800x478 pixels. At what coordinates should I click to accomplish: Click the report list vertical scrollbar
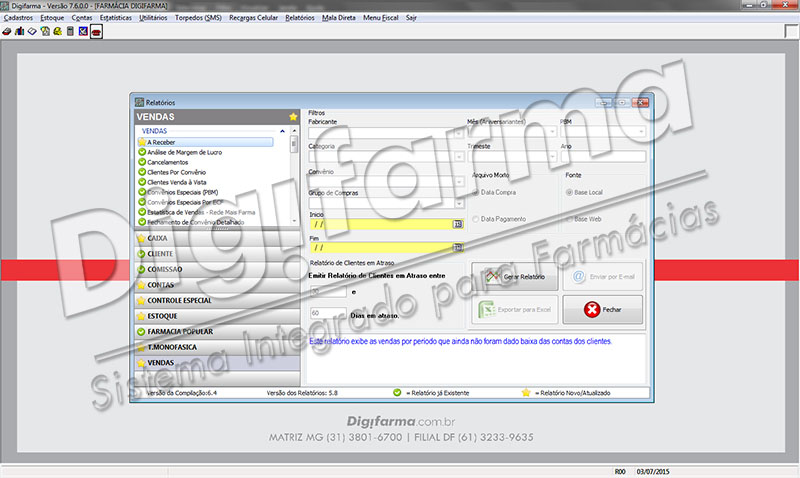coord(294,175)
